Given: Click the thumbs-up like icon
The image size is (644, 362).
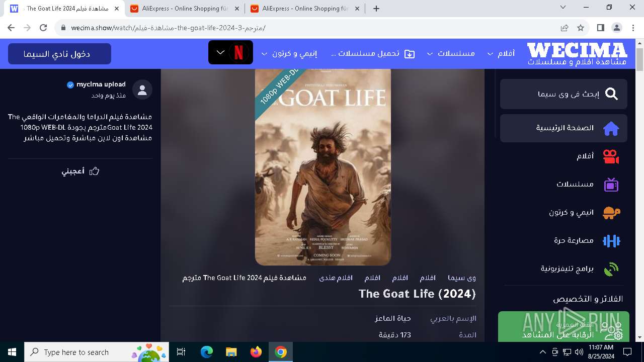Looking at the screenshot, I should pos(94,171).
